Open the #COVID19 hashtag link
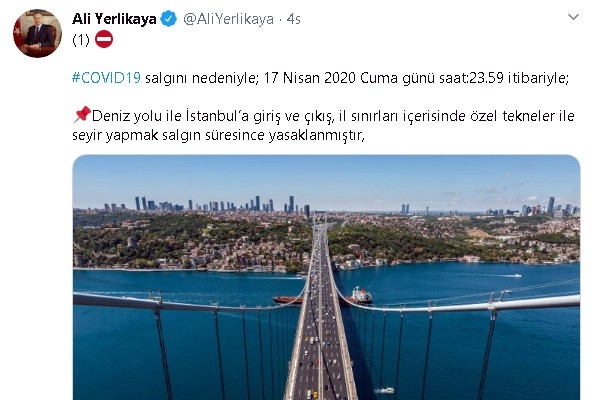 click(x=107, y=78)
